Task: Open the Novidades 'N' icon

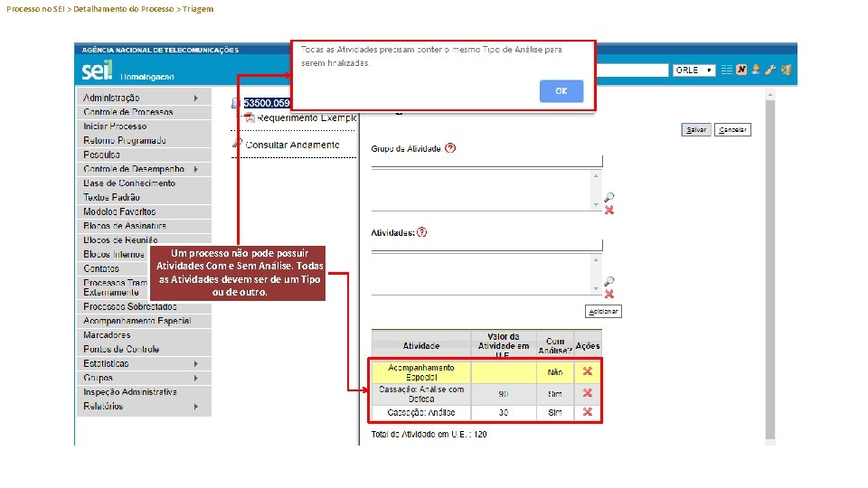Action: click(741, 70)
